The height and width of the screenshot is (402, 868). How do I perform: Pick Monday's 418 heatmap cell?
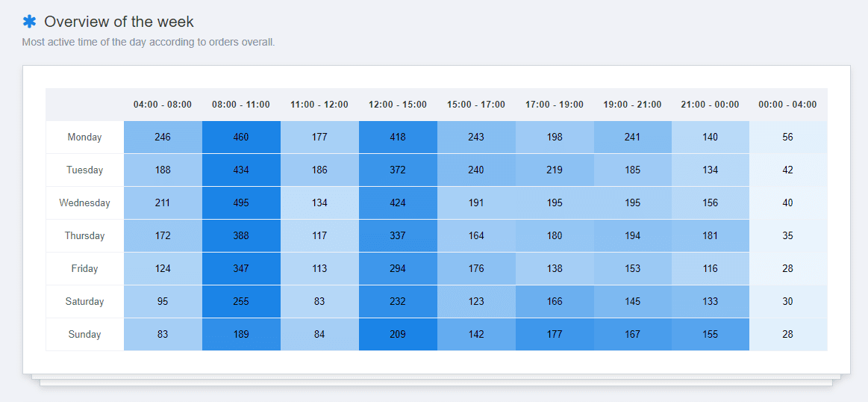point(398,137)
